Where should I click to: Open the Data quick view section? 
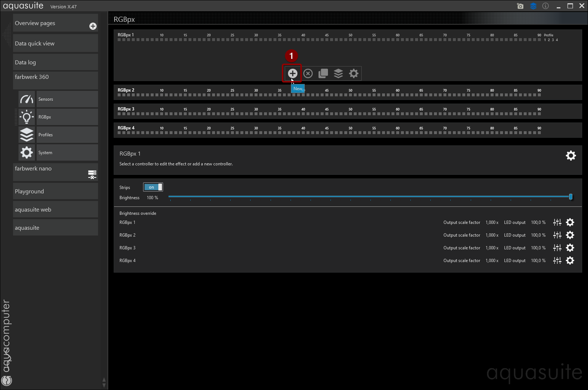pyautogui.click(x=55, y=43)
